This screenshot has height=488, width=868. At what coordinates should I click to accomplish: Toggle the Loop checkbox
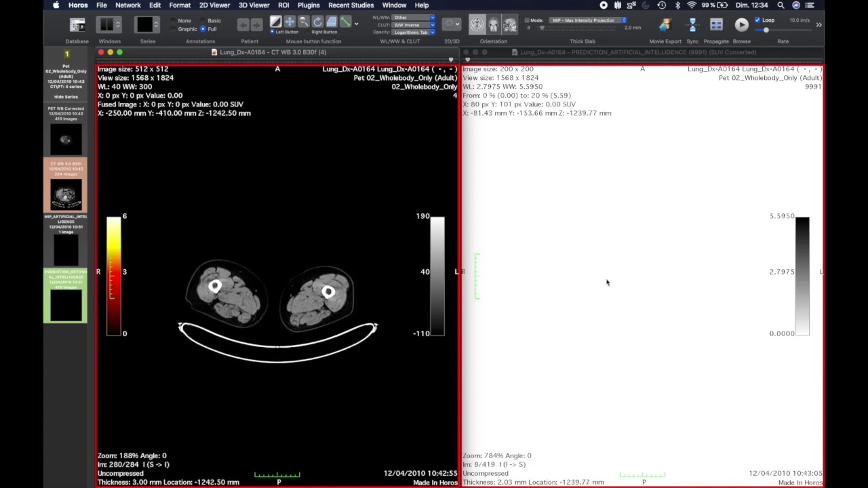[757, 20]
